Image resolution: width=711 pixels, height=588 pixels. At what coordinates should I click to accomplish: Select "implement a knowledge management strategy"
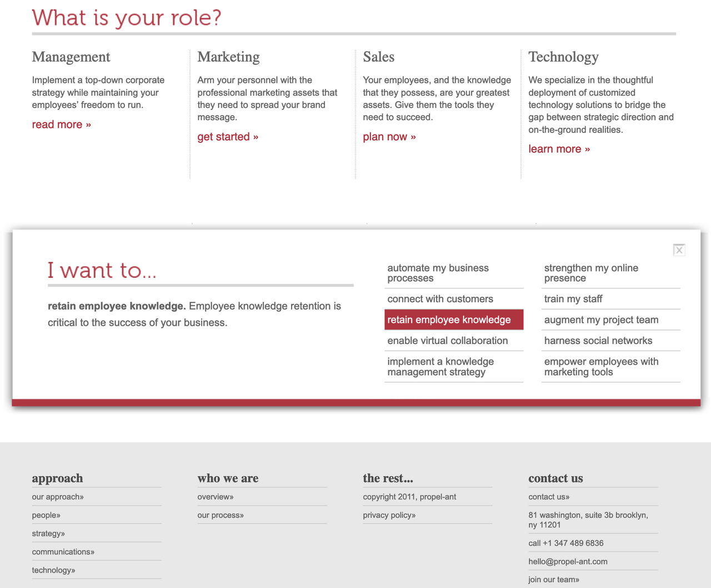[440, 367]
